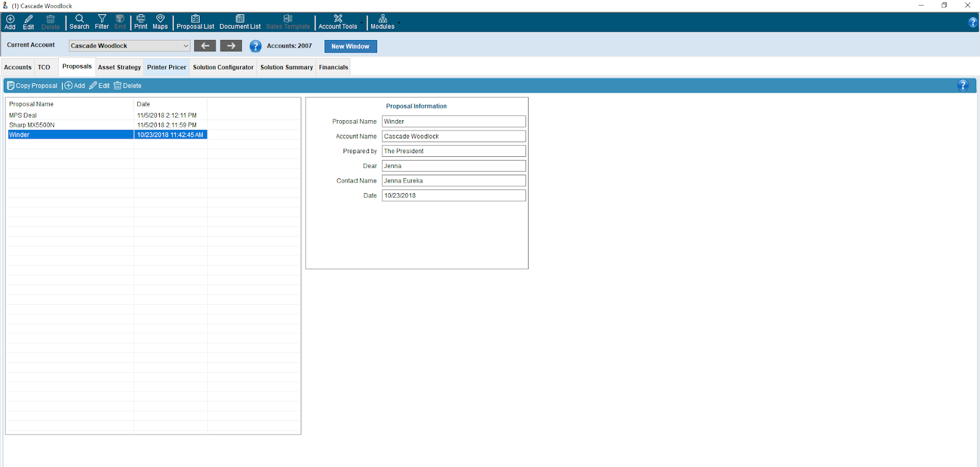Expand the Current Account dropdown

pos(186,46)
